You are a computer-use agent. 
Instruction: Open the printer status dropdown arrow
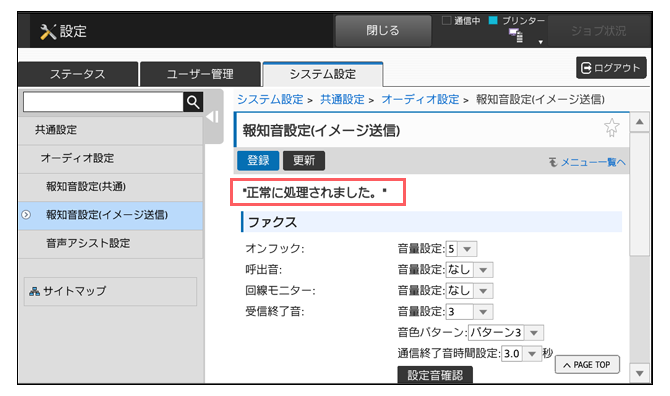[x=541, y=42]
